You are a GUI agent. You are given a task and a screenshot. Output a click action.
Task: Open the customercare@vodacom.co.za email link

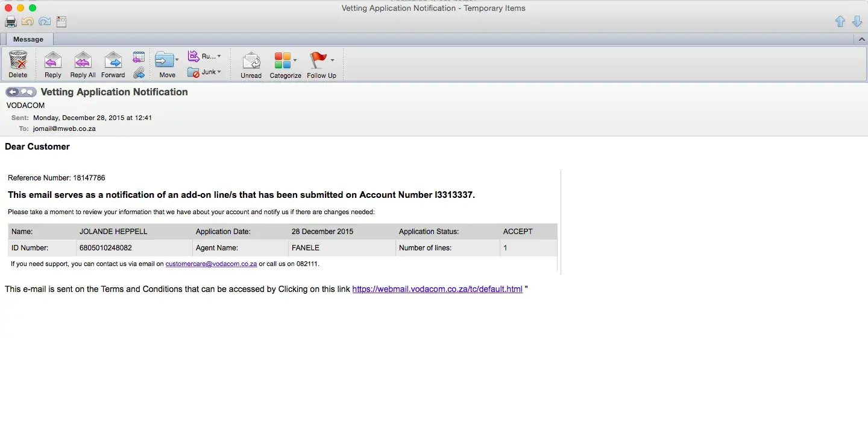(x=211, y=264)
